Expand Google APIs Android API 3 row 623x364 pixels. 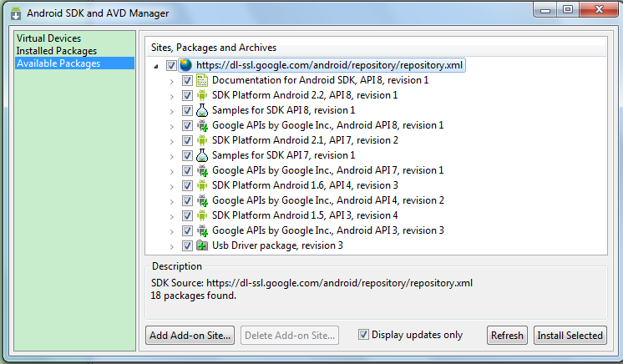(172, 232)
